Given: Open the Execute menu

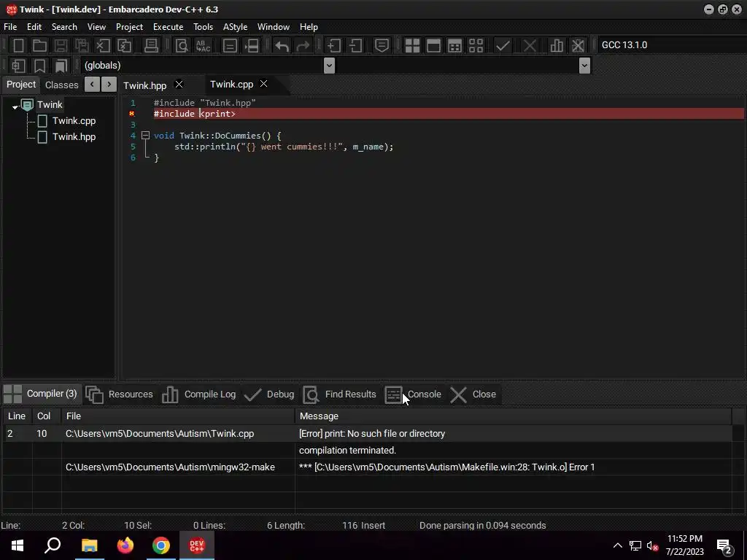Looking at the screenshot, I should coord(169,27).
